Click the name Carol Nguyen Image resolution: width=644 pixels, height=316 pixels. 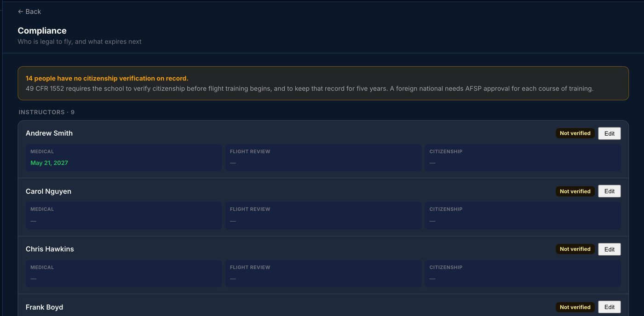click(48, 191)
